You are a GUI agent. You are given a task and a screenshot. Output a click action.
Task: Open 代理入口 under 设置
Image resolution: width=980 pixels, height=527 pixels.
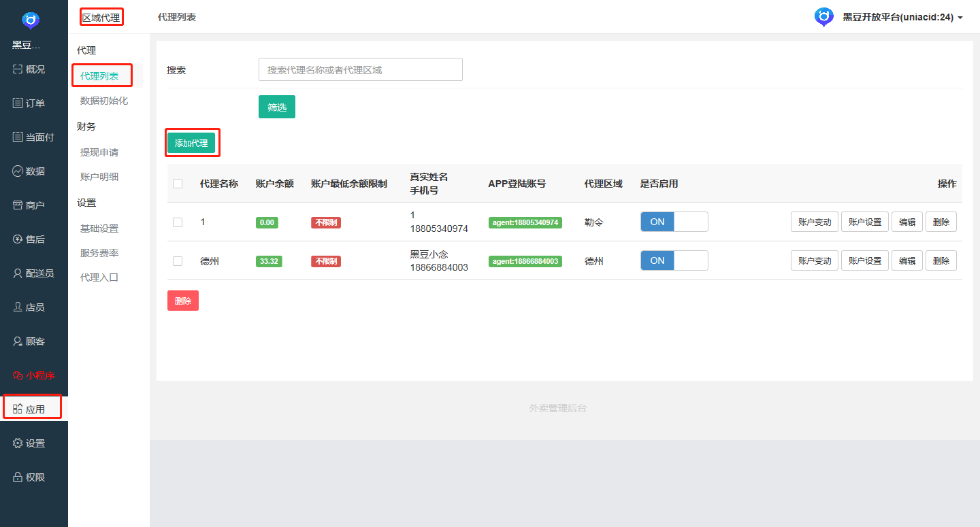[99, 277]
